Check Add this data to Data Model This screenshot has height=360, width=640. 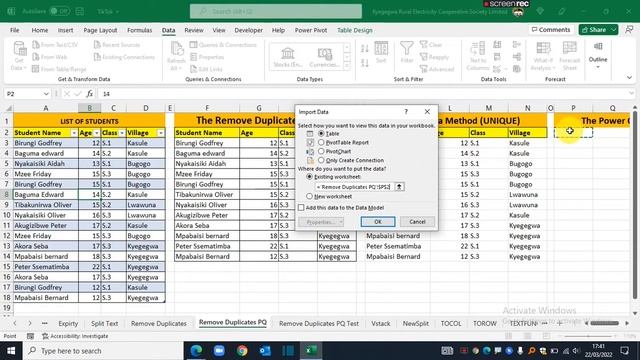click(301, 208)
